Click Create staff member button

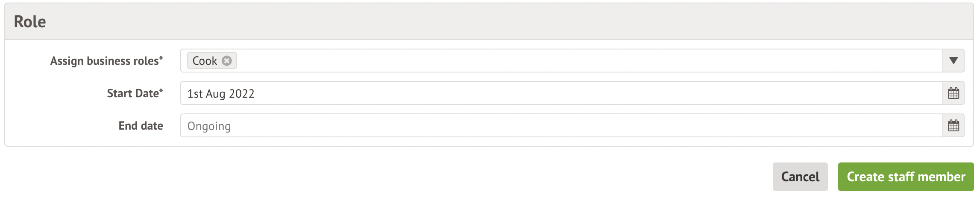[906, 177]
